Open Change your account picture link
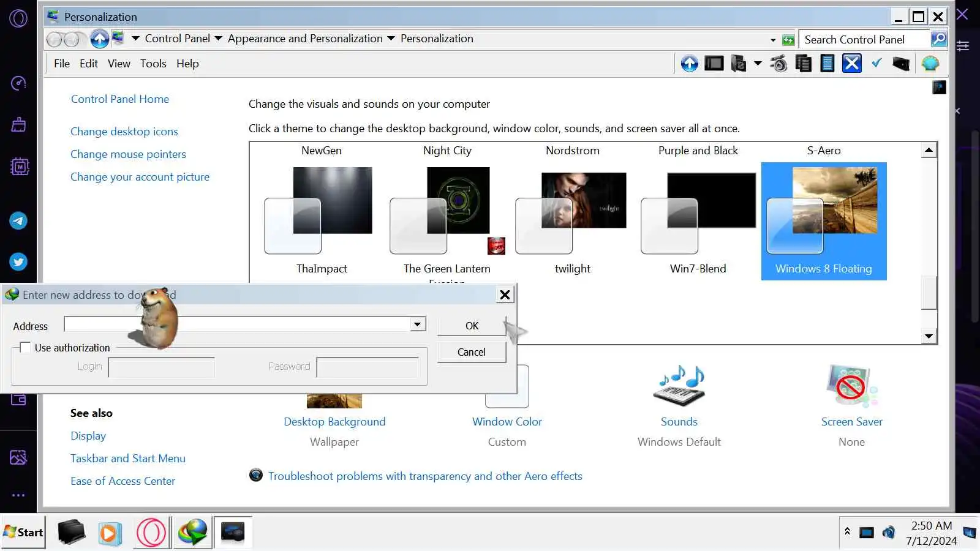The height and width of the screenshot is (551, 980). tap(140, 177)
